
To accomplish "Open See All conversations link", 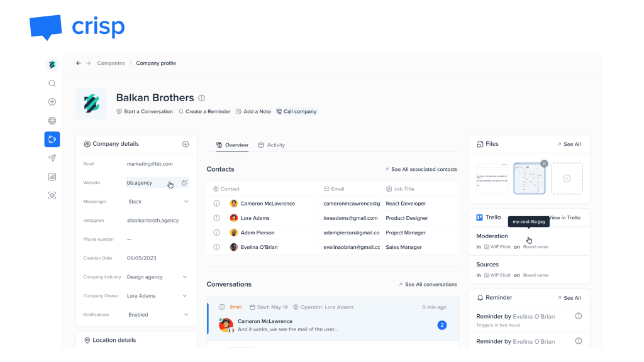I will (428, 284).
